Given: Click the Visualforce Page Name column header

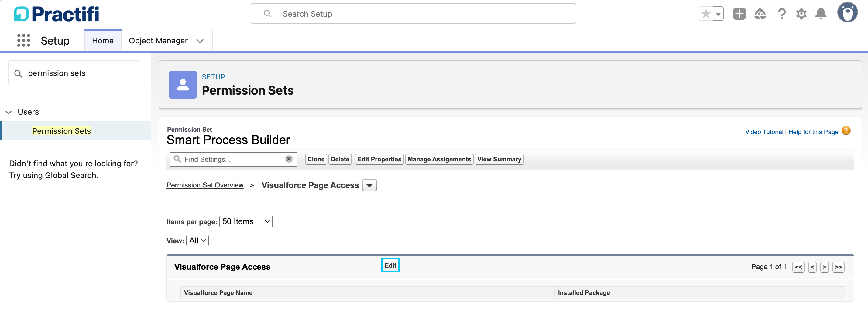Looking at the screenshot, I should coord(368,293).
